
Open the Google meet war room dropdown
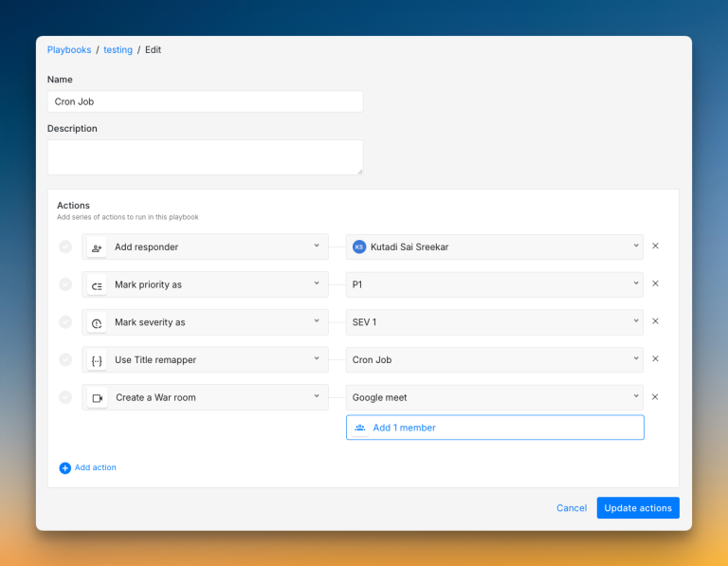pos(494,397)
